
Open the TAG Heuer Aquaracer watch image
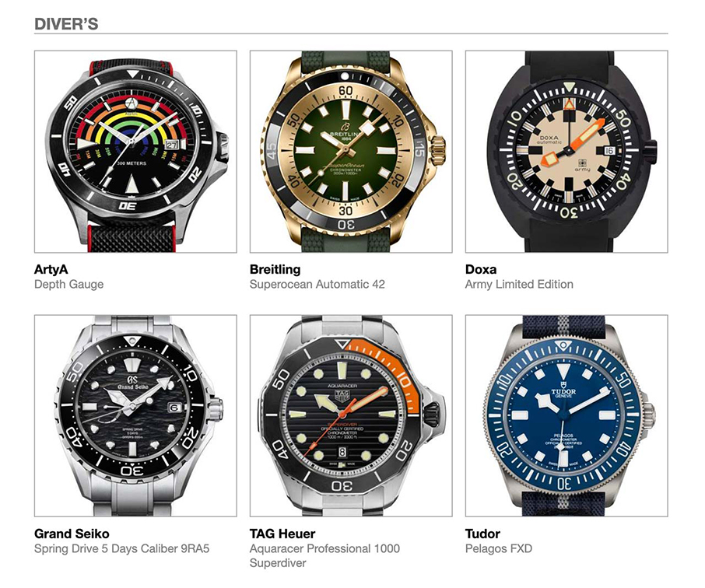point(351,416)
